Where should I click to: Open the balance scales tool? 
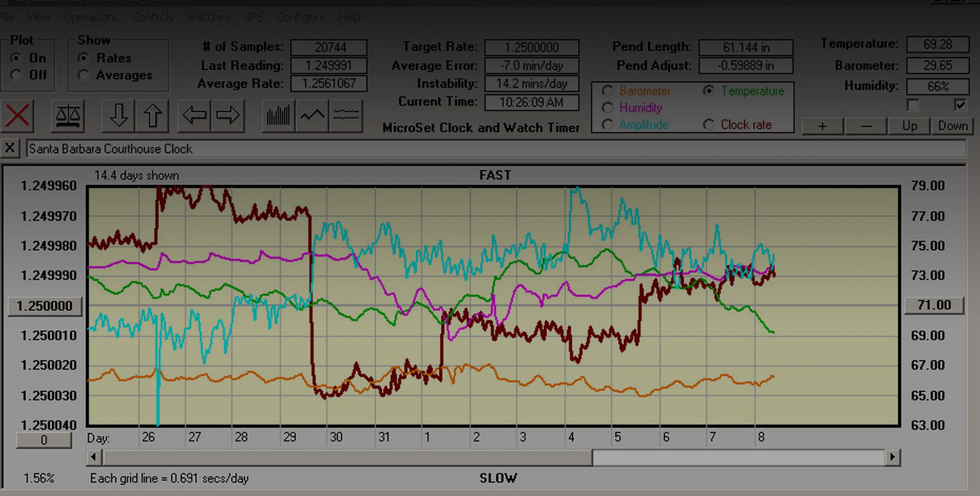pos(68,116)
